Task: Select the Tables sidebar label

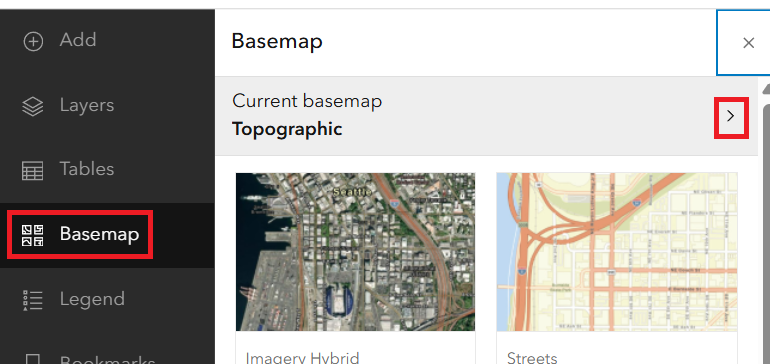Action: pos(87,169)
